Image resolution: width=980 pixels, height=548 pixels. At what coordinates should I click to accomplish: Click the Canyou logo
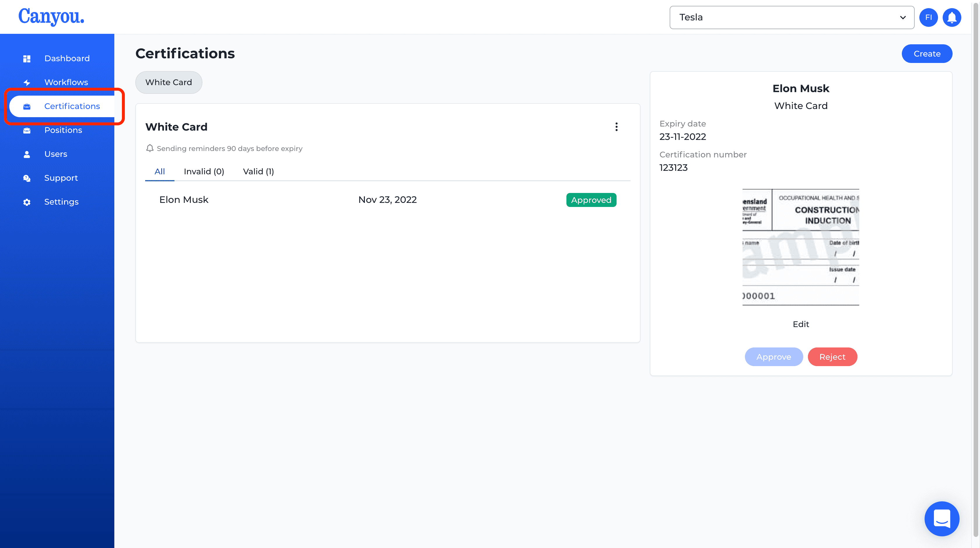[x=51, y=17]
